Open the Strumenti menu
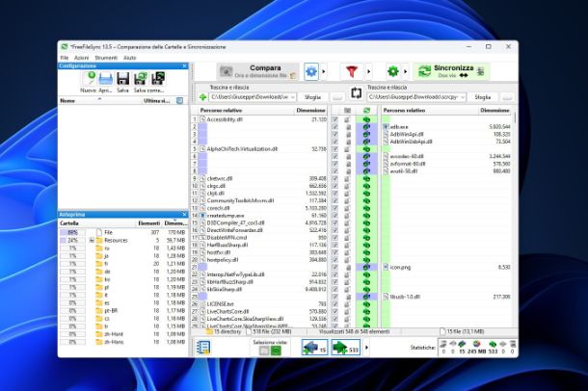Viewport: 588px width, 391px height. [x=106, y=58]
